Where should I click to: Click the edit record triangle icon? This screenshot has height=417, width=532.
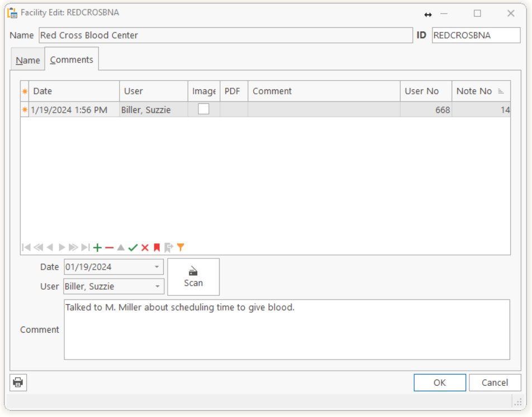click(x=121, y=247)
